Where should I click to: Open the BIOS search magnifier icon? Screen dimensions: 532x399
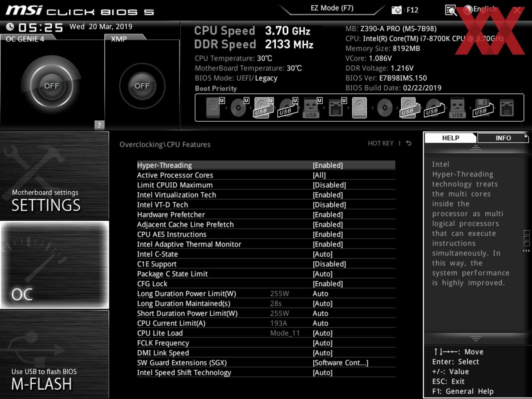point(451,10)
